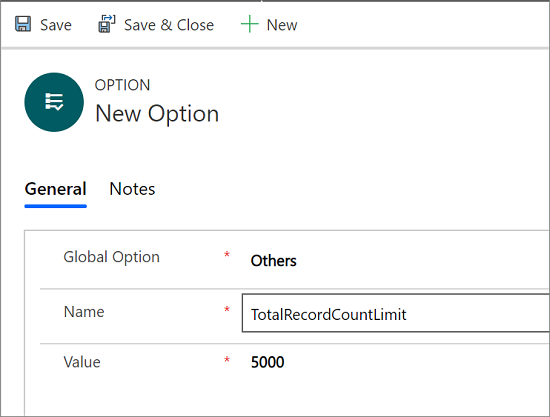Click the Name input field
This screenshot has width=550, height=417.
point(396,313)
